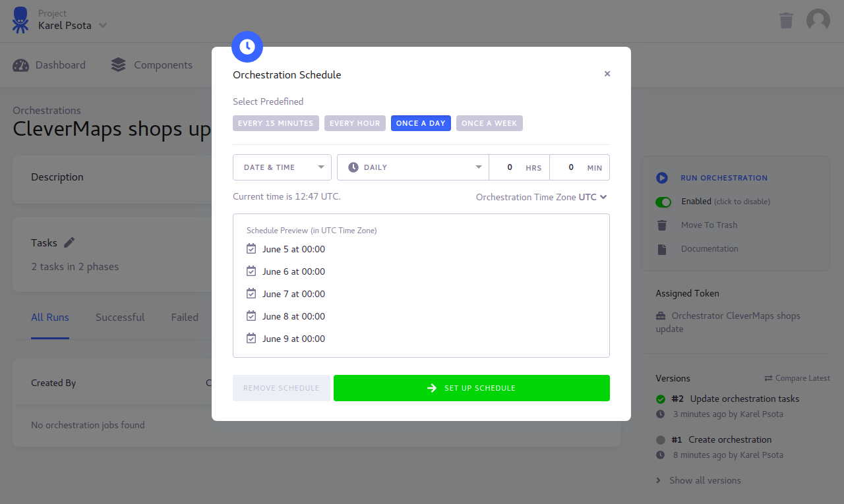844x504 pixels.
Task: Open the trash bin icon in header
Action: (x=786, y=20)
